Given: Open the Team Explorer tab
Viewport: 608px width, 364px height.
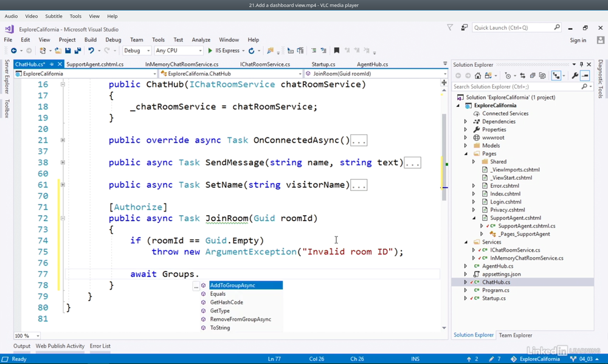Looking at the screenshot, I should pyautogui.click(x=516, y=335).
